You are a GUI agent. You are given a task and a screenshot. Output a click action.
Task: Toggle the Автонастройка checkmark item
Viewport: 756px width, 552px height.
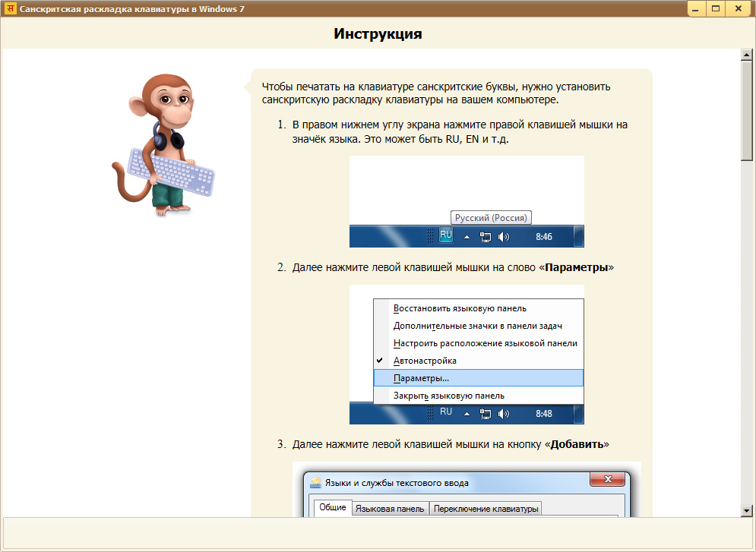point(425,361)
